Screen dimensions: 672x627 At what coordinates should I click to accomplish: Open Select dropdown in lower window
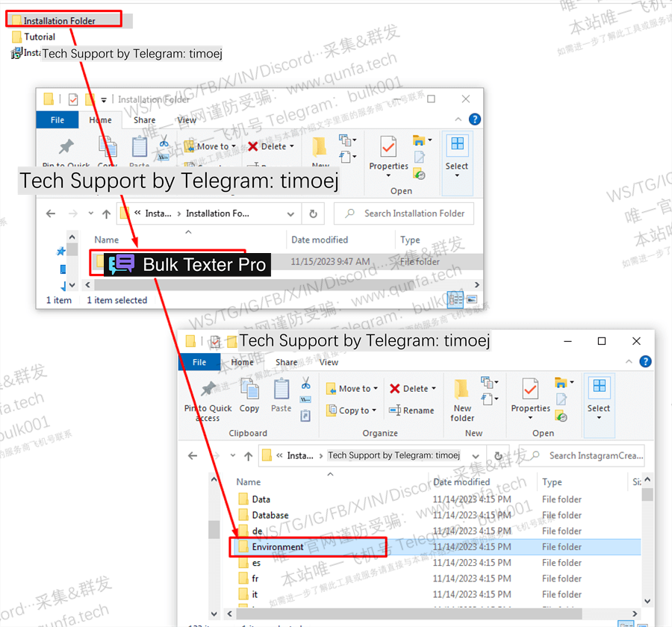(x=599, y=400)
